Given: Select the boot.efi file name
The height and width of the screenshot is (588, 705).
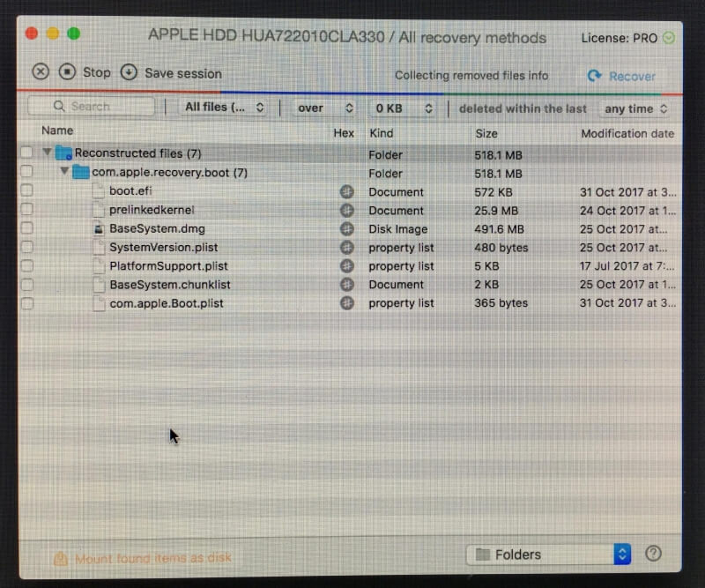Looking at the screenshot, I should 130,190.
